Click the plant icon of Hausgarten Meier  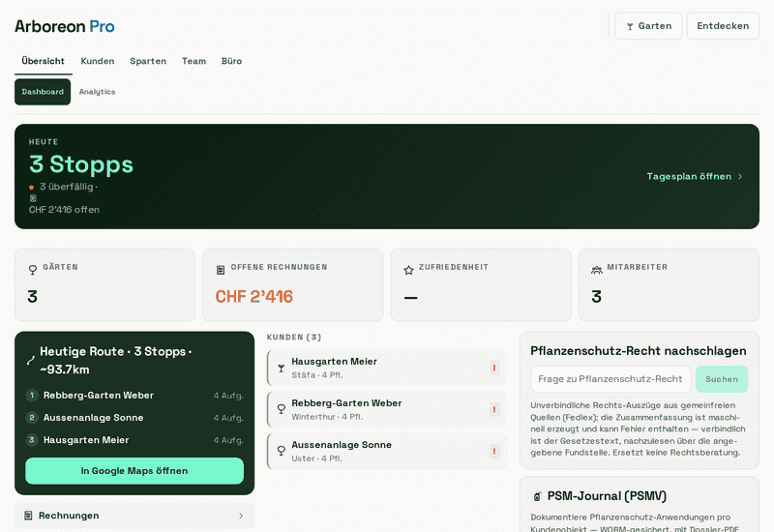pyautogui.click(x=281, y=369)
